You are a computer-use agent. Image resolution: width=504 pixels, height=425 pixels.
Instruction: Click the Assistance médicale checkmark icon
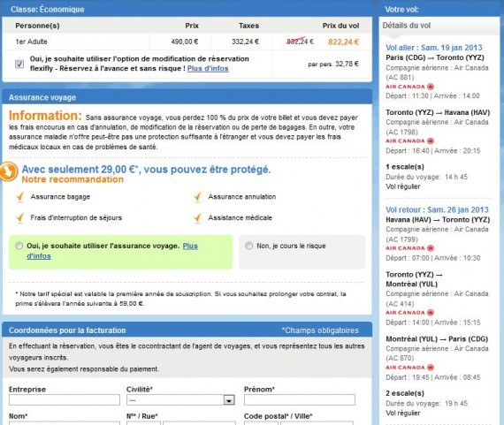197,218
